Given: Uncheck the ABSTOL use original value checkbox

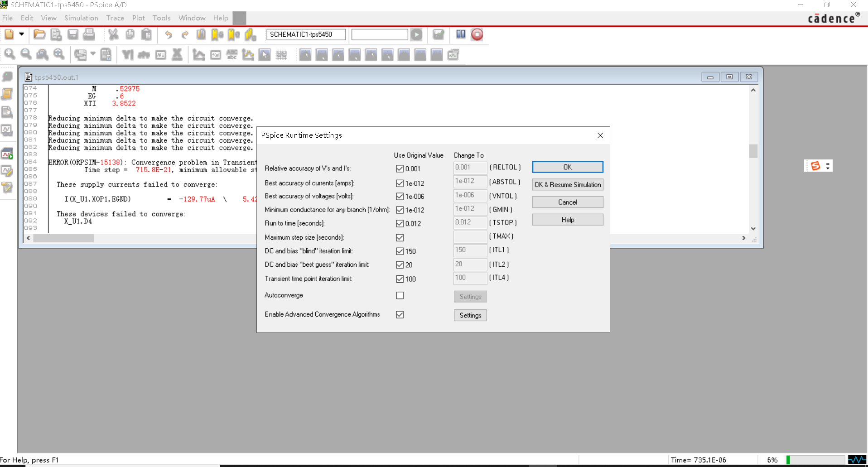Looking at the screenshot, I should 400,183.
